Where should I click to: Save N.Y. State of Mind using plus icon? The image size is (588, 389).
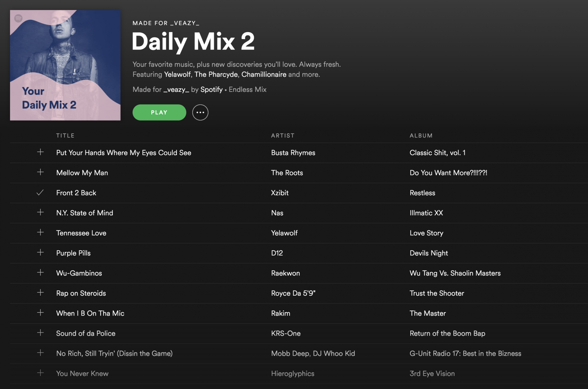pyautogui.click(x=40, y=212)
